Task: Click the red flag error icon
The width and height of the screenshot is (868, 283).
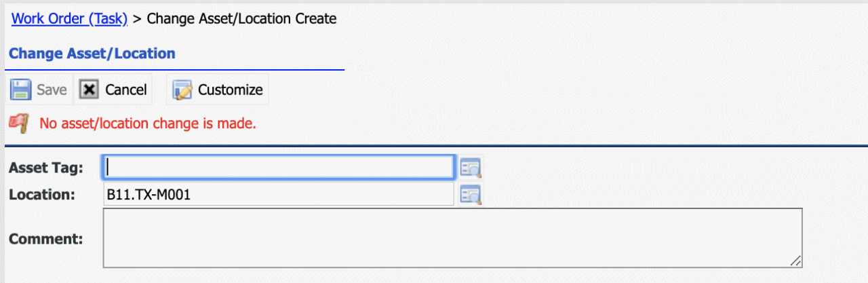Action: [18, 124]
